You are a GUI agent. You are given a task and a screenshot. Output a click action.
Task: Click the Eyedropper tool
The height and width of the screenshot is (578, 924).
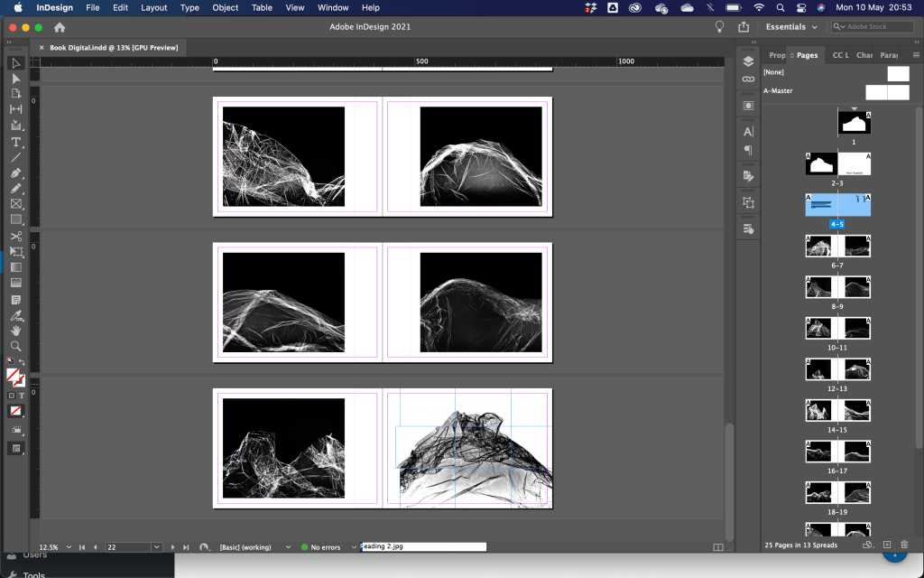pyautogui.click(x=16, y=315)
